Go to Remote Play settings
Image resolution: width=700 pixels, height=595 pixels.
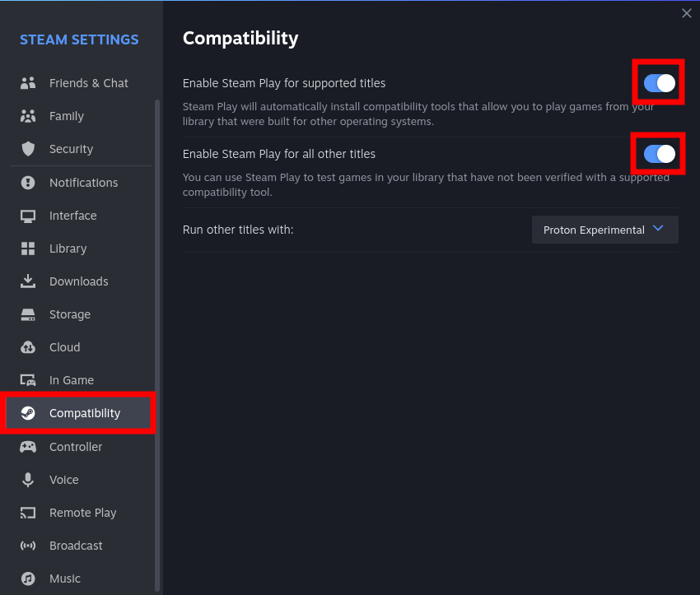pos(82,513)
